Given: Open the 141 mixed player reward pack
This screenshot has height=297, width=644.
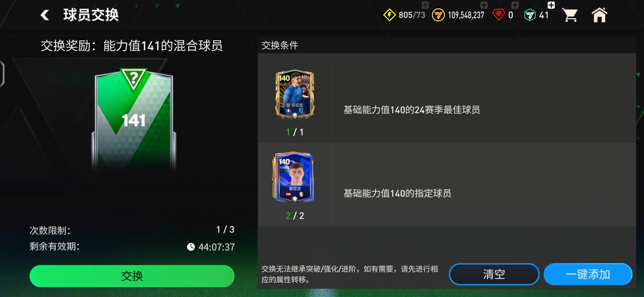Looking at the screenshot, I should coord(134,120).
